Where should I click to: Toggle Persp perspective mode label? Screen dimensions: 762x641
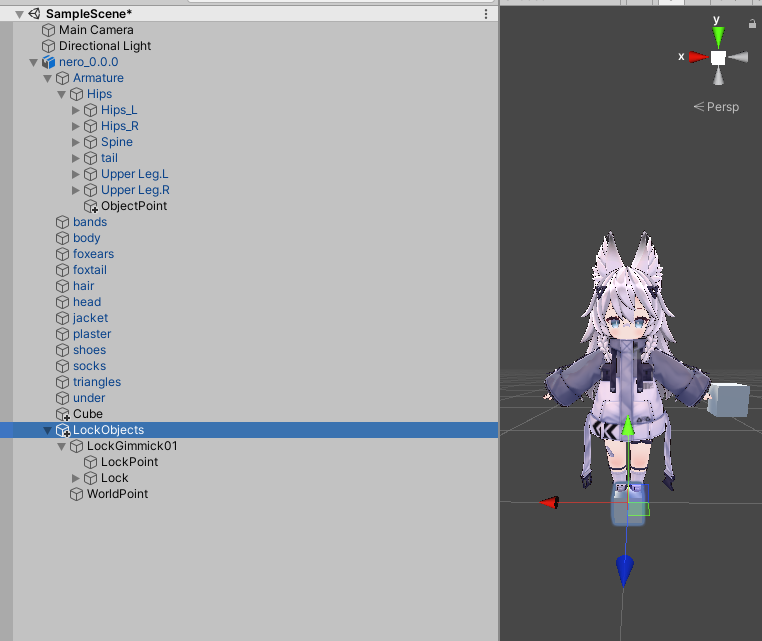(716, 107)
